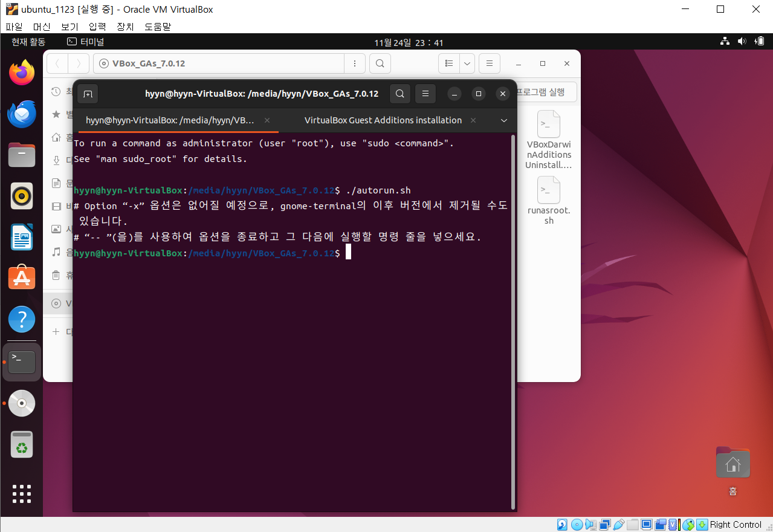
Task: Switch to VirtualBox Guest Additions installation tab
Action: [383, 120]
